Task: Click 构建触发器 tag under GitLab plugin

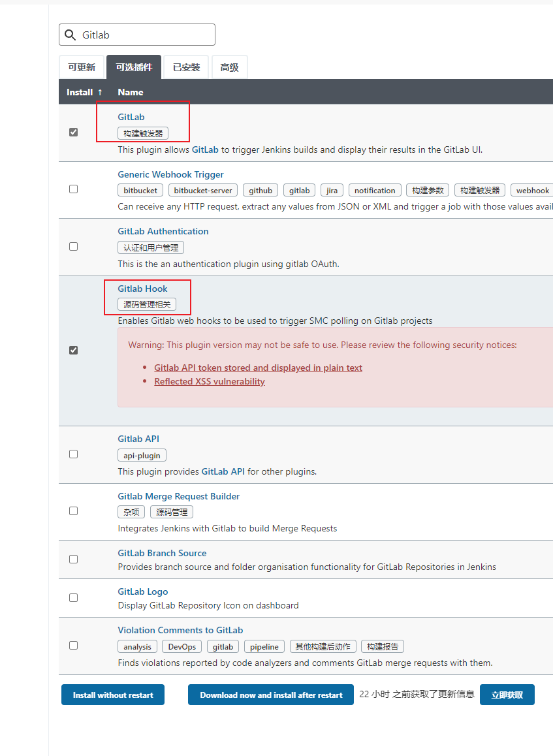Action: [143, 133]
